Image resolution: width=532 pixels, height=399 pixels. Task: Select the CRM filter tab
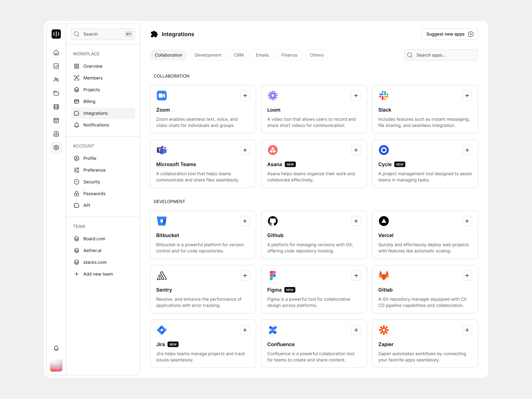click(x=239, y=55)
